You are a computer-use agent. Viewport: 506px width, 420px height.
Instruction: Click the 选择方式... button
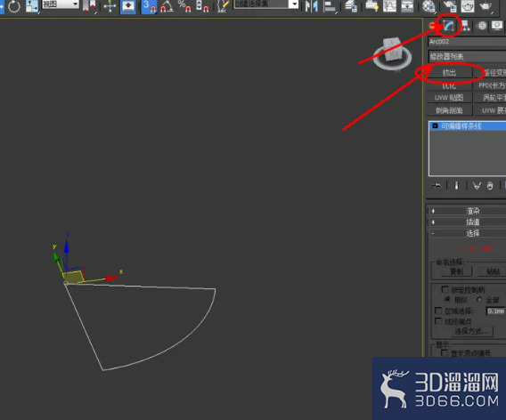coord(472,331)
